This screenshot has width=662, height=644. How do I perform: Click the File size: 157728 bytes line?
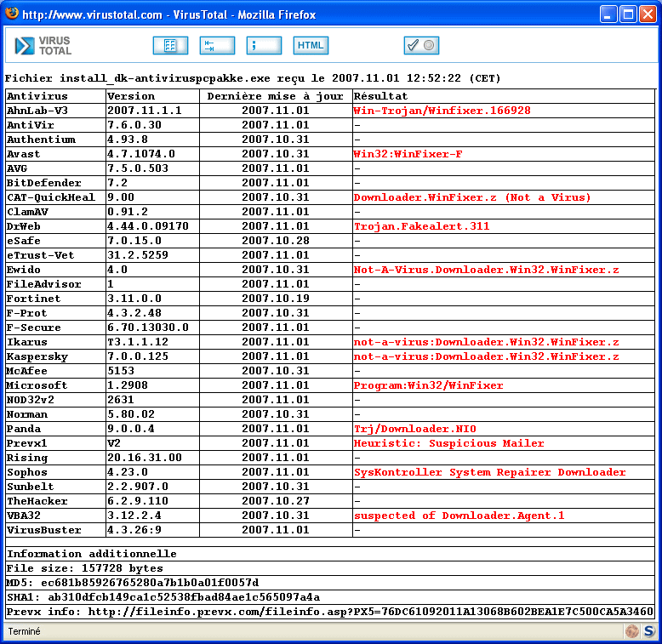point(85,568)
